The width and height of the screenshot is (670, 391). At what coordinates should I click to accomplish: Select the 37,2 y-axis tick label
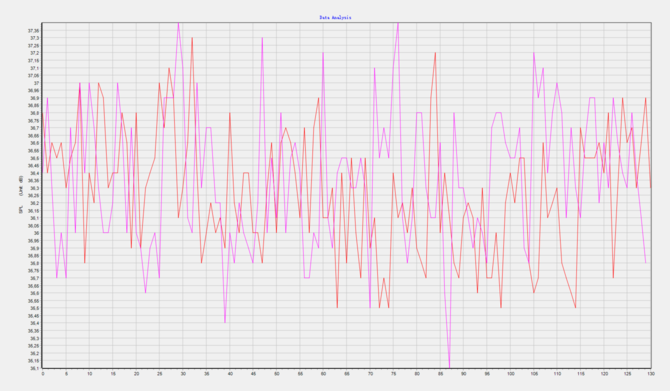[34, 53]
